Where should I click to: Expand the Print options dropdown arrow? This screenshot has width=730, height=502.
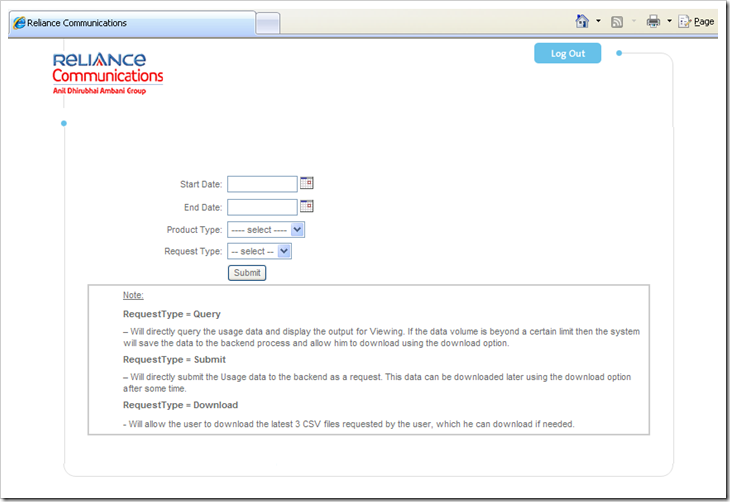669,21
